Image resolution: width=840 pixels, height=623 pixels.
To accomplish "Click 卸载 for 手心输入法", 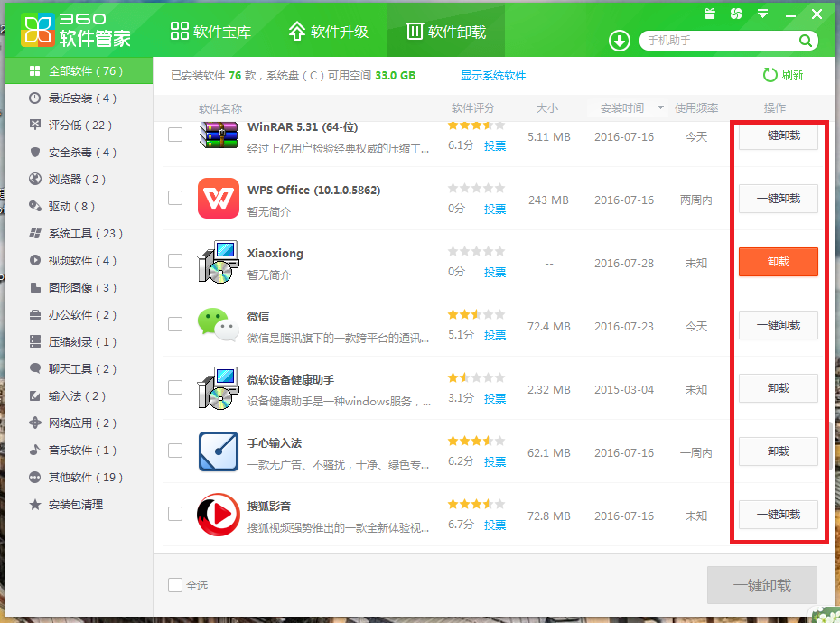I will (779, 451).
